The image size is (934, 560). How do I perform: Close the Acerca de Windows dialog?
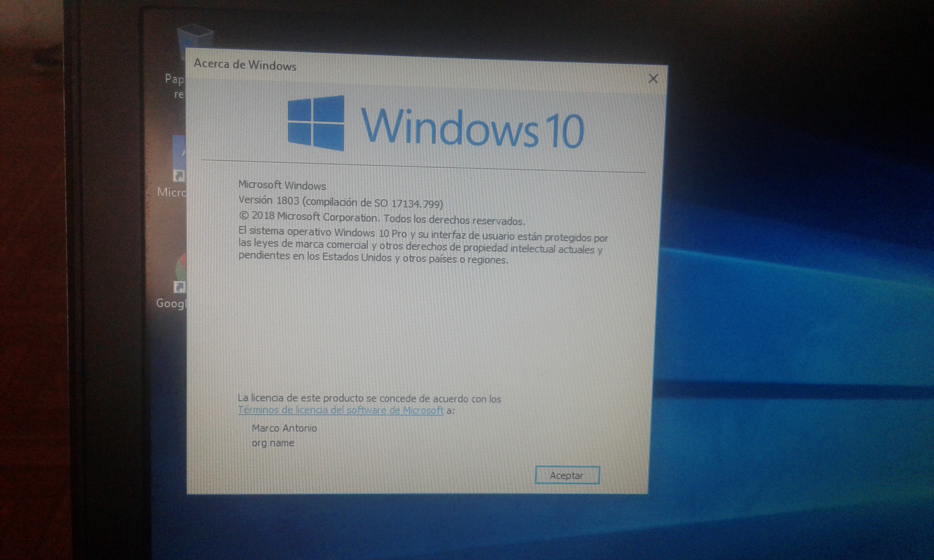pos(653,78)
